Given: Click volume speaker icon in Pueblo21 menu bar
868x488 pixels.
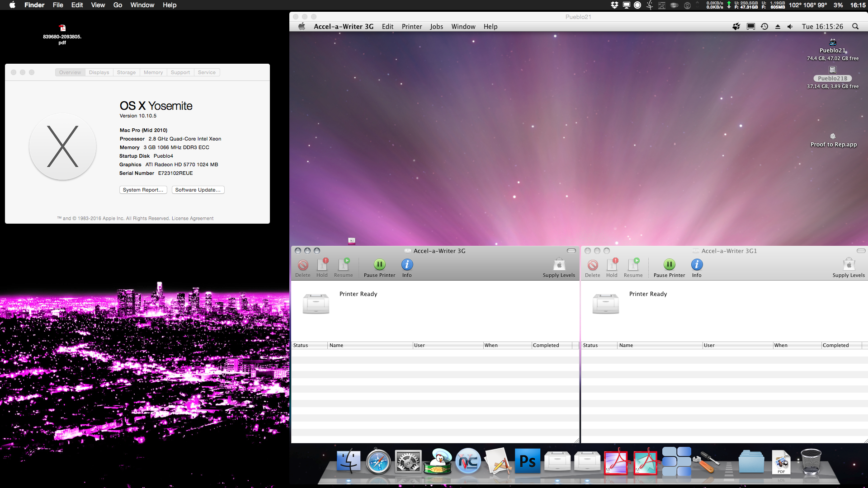Looking at the screenshot, I should (790, 27).
